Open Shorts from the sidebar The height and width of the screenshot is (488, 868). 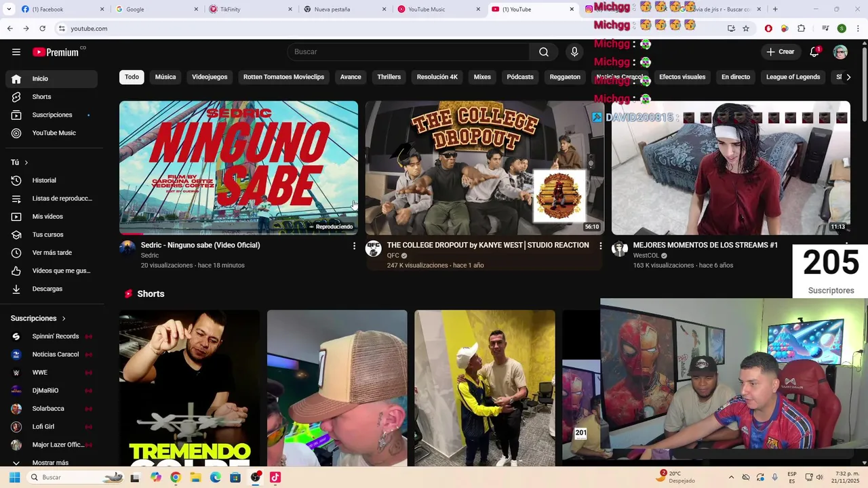click(x=52, y=97)
